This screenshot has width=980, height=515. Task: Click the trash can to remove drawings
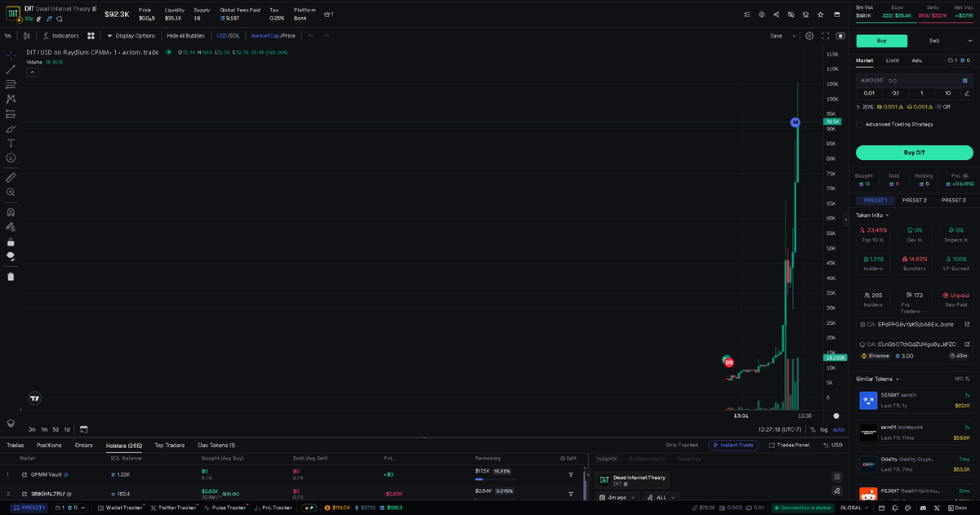point(11,276)
